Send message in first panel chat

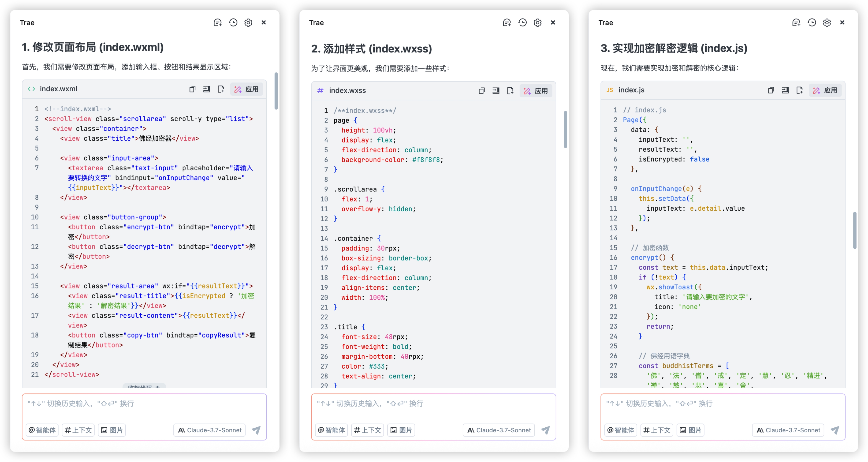(x=256, y=430)
